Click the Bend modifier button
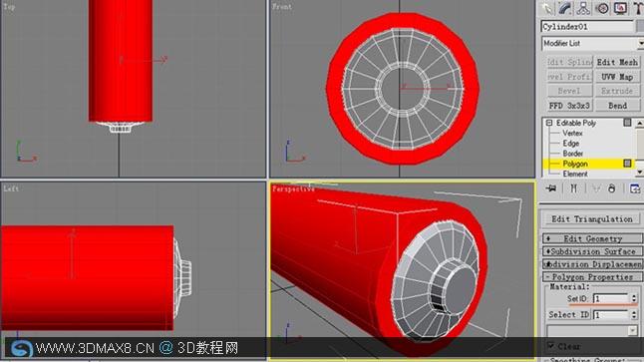Screen dimensions: 644x362 (617, 106)
